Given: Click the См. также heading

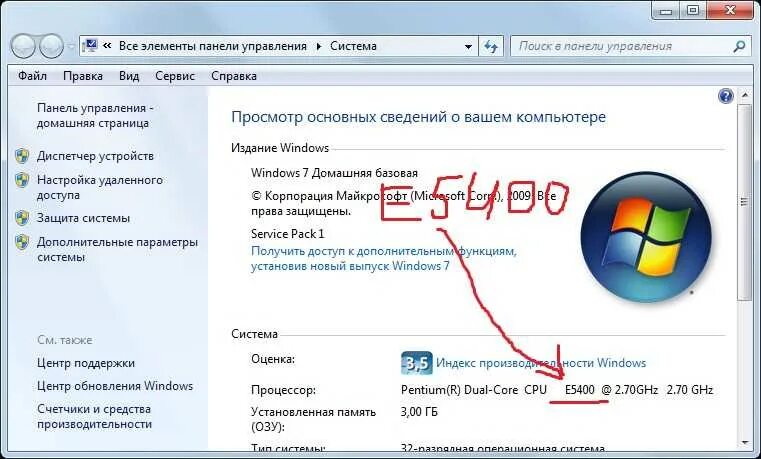Looking at the screenshot, I should 65,340.
